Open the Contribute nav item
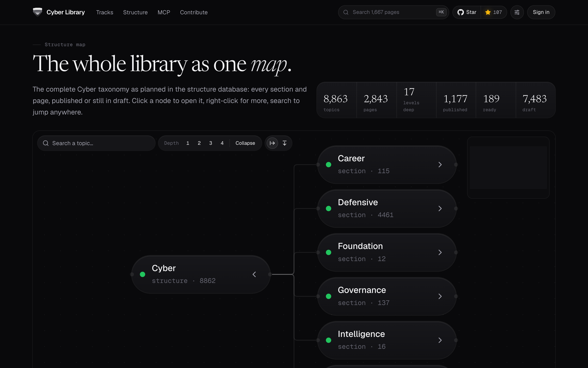Viewport: 588px width, 368px height. click(x=194, y=12)
